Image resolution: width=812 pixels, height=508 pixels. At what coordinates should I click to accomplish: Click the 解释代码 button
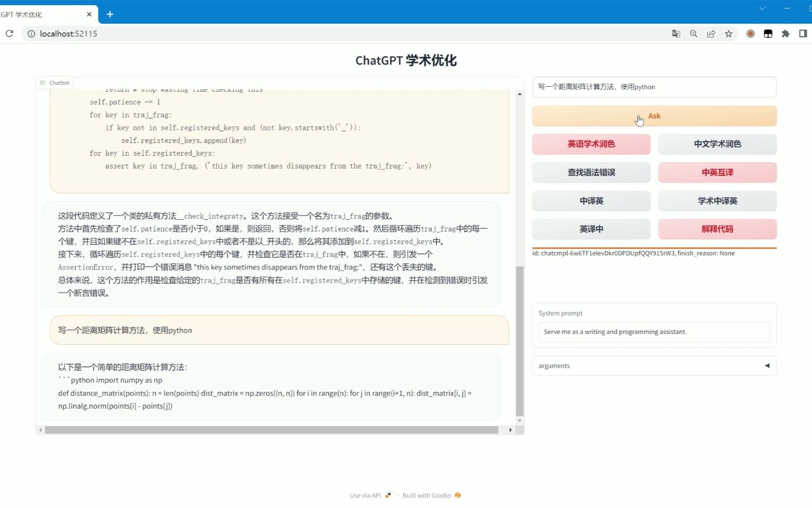click(x=717, y=229)
